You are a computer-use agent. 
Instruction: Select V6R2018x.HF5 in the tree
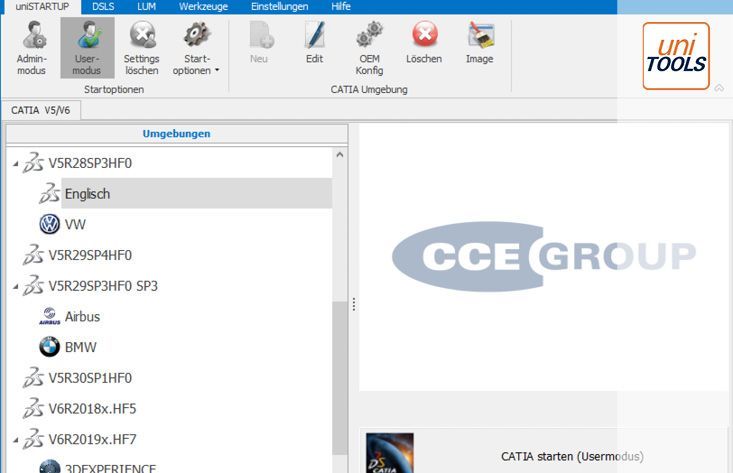93,408
